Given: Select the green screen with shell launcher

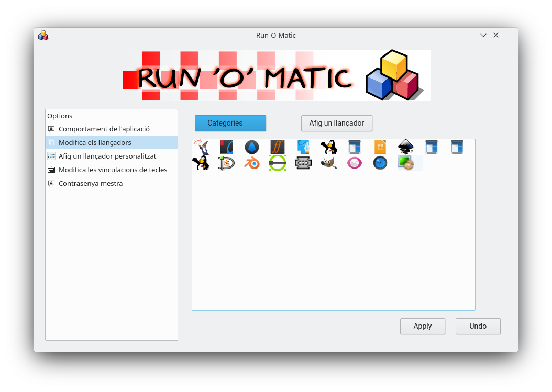Looking at the screenshot, I should coord(406,163).
